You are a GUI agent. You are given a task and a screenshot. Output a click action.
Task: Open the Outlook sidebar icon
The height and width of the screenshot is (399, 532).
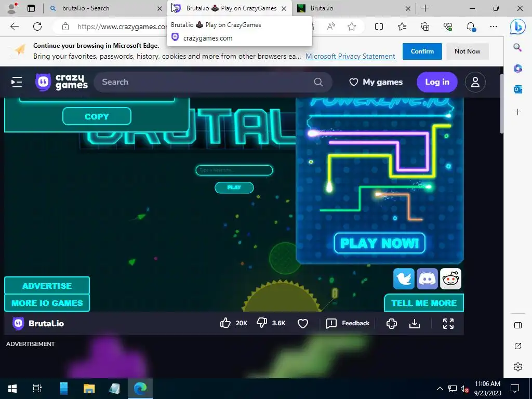click(x=517, y=89)
